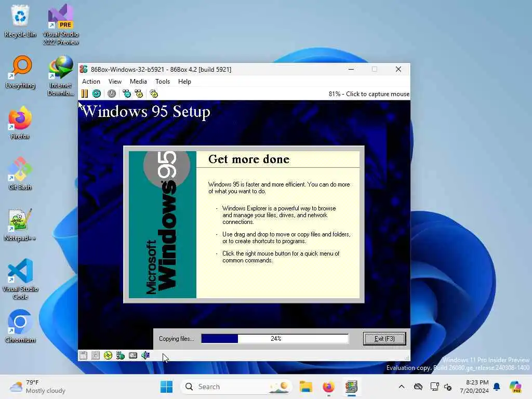Send Ctrl+Alt+Esc using toolbar icon
Image resolution: width=532 pixels, height=399 pixels.
pyautogui.click(x=139, y=94)
